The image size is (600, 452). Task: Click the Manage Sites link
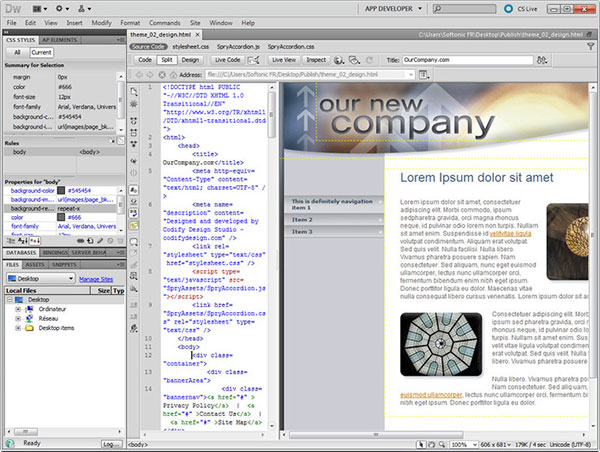[x=96, y=279]
